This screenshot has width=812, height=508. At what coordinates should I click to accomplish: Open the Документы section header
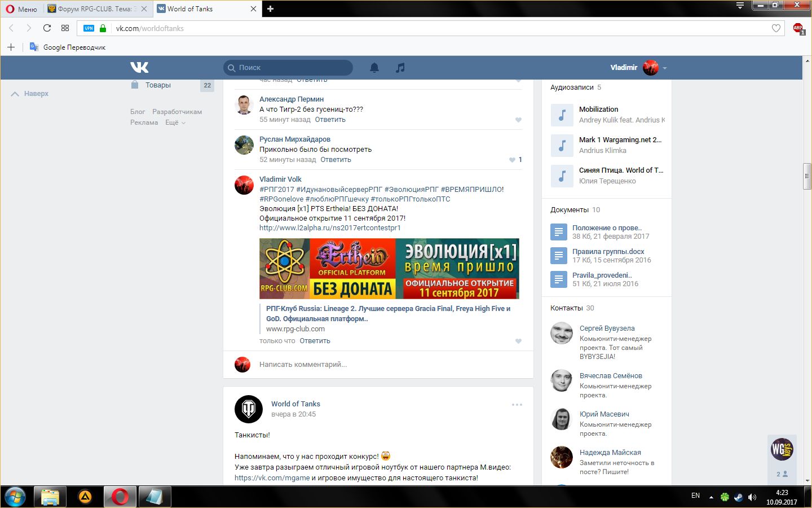[x=570, y=210]
